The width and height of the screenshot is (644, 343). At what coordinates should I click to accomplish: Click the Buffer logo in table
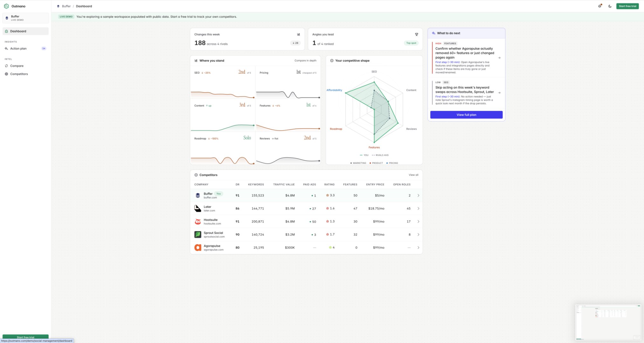pos(198,195)
